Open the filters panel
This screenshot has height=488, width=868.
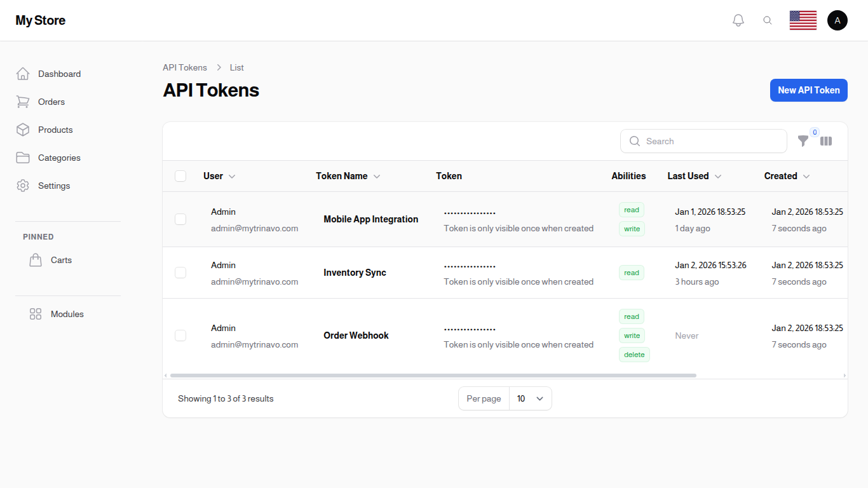(803, 141)
